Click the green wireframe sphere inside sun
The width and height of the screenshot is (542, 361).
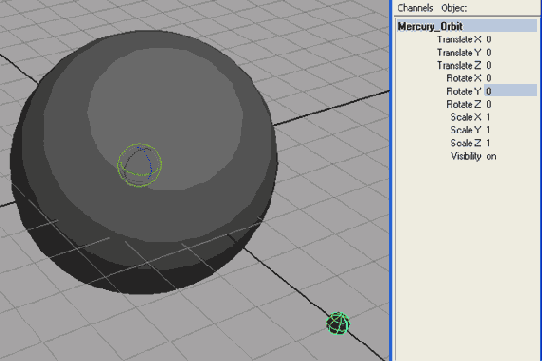(139, 165)
